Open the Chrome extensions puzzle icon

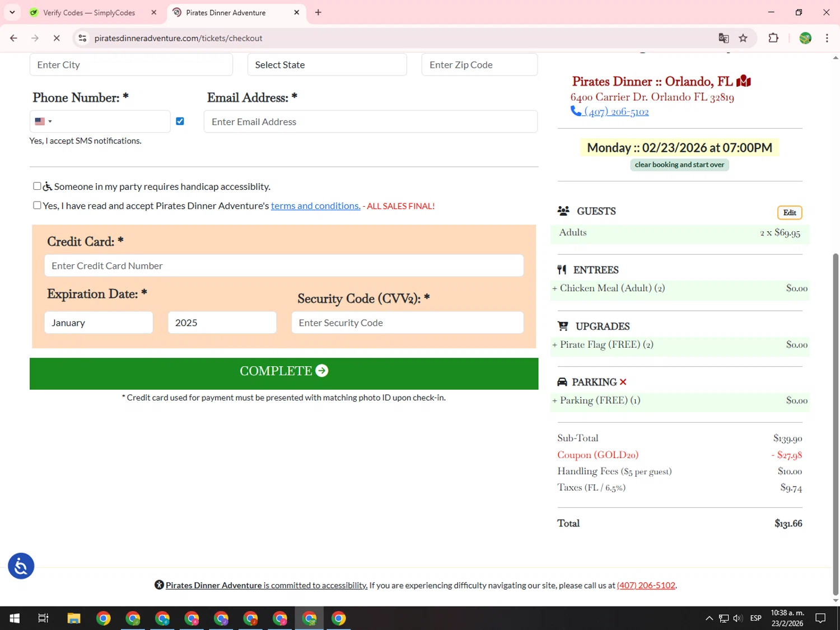point(773,38)
